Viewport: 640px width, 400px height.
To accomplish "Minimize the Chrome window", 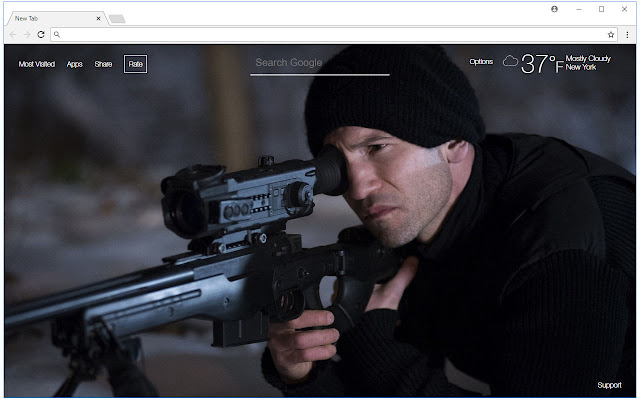I will 579,9.
